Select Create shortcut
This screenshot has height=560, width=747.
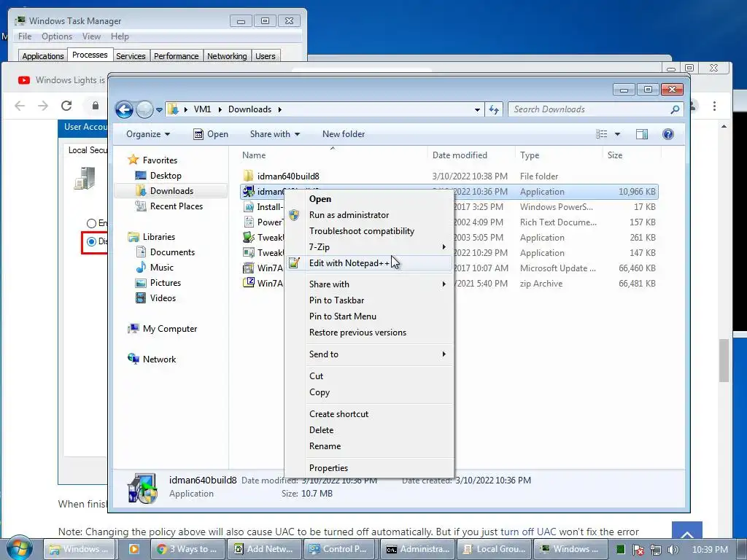click(x=368, y=414)
